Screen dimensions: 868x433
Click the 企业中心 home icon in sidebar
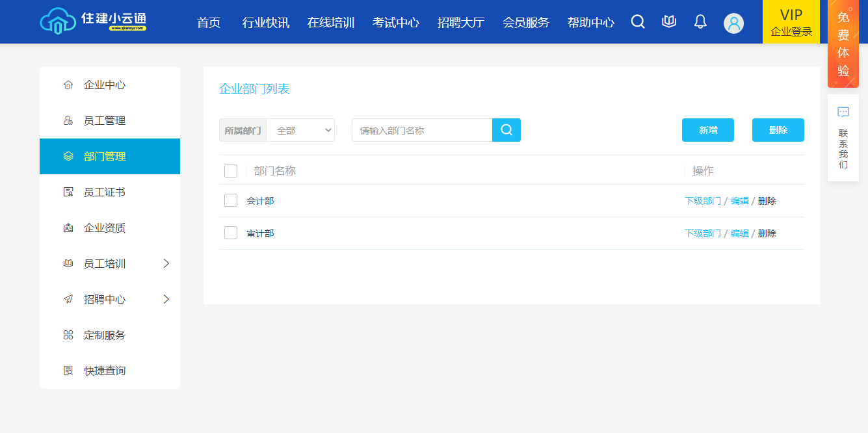68,85
